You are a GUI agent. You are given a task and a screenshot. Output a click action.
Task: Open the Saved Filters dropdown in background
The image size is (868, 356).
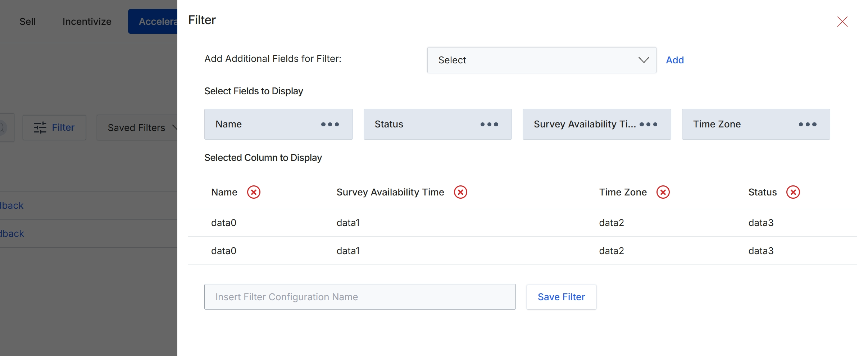tap(137, 127)
